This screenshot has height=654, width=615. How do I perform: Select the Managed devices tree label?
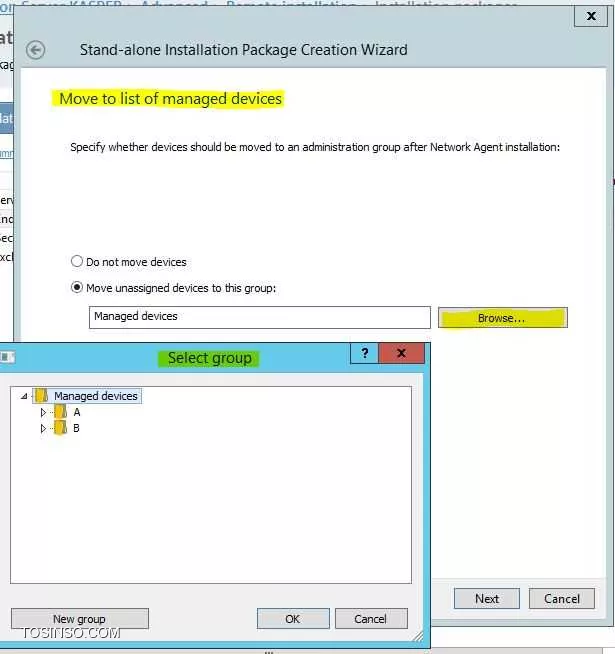(96, 396)
